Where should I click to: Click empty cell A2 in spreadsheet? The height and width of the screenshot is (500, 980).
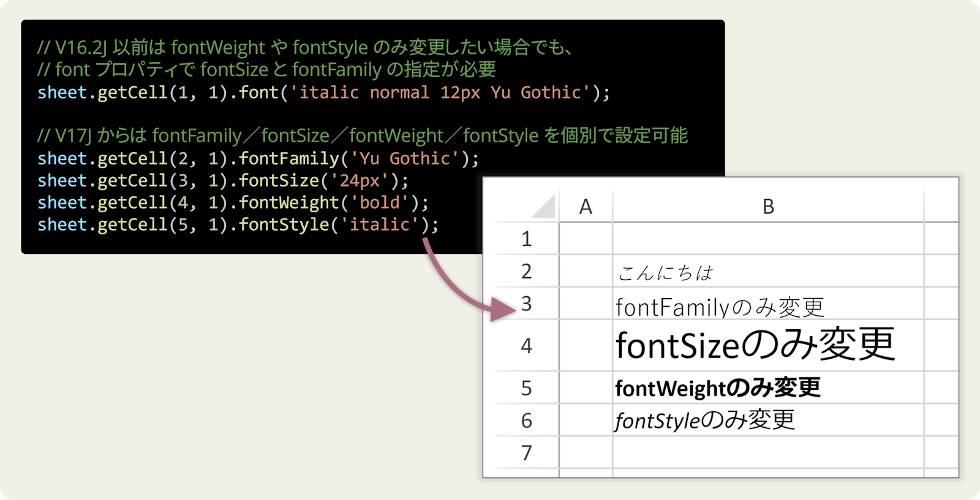click(586, 271)
